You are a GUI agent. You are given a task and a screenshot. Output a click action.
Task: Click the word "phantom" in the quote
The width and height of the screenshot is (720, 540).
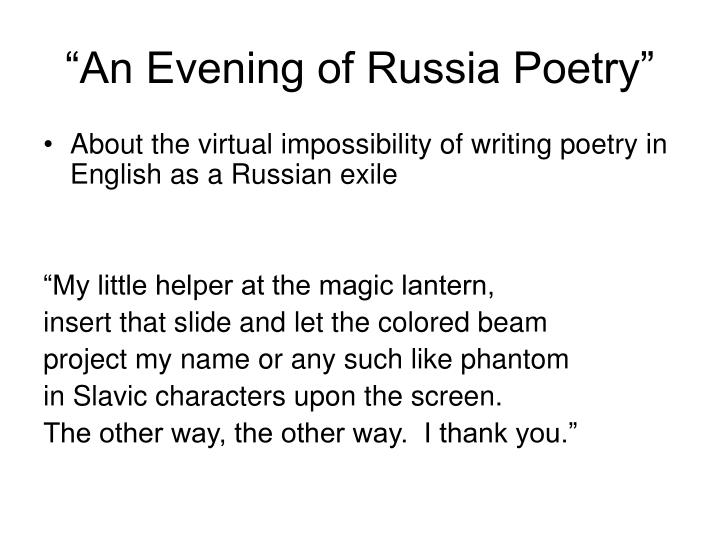click(515, 360)
